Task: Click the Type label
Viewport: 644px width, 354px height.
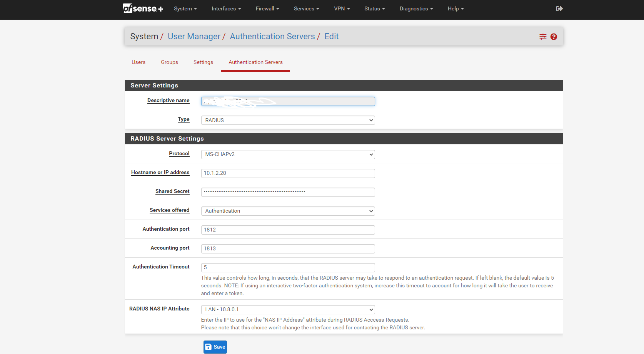Action: [x=184, y=119]
